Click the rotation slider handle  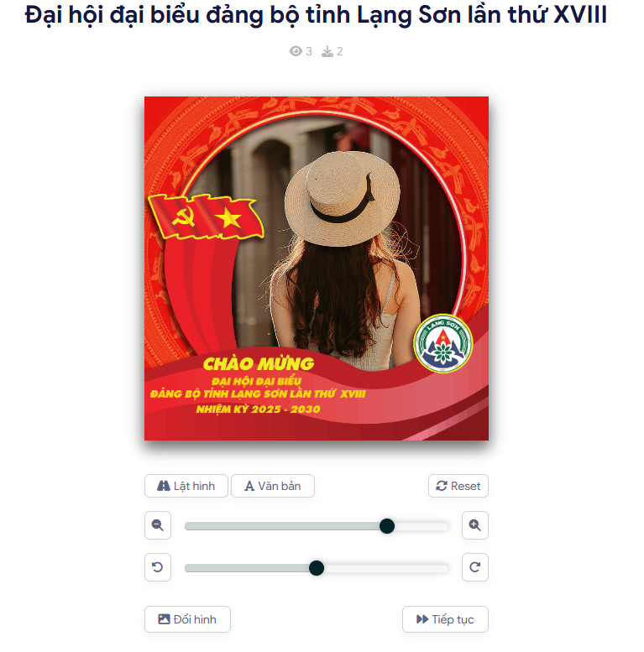(x=317, y=568)
